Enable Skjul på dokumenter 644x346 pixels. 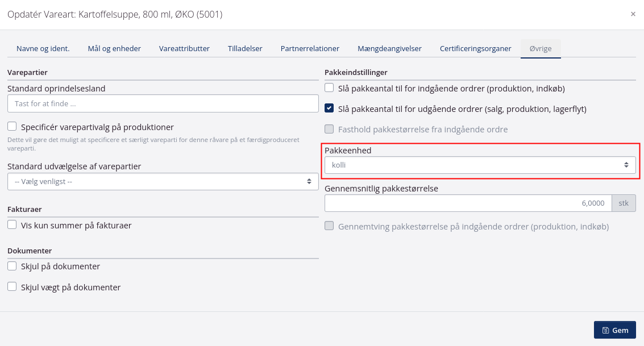point(11,266)
